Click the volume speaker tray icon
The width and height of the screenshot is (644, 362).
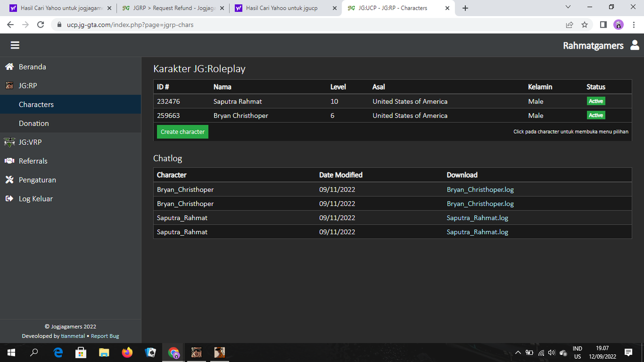551,353
